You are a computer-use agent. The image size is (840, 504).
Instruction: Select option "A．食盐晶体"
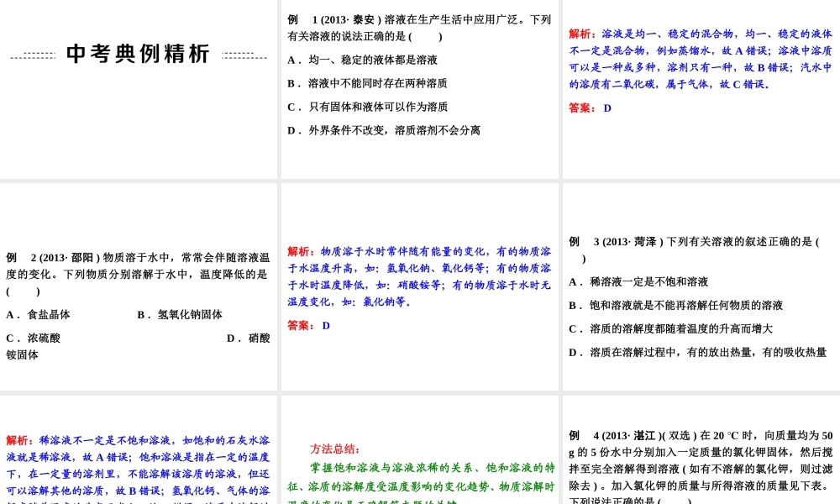(38, 315)
